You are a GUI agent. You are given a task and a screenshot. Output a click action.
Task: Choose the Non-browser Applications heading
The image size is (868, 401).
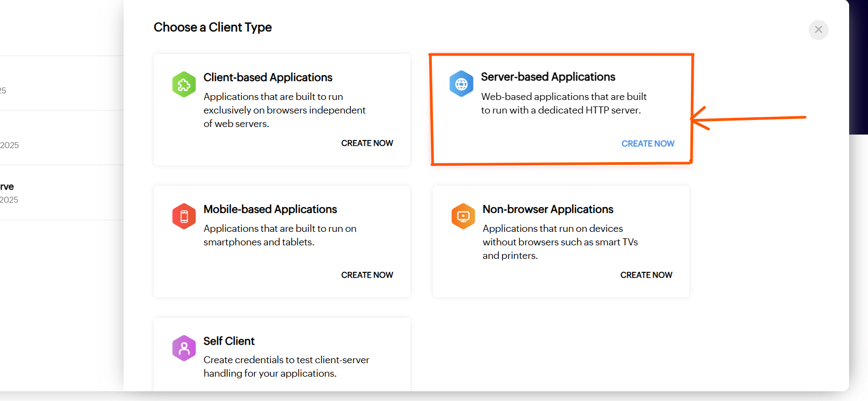(x=548, y=209)
